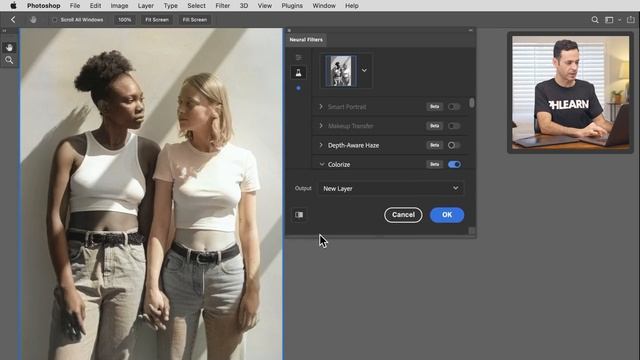Enable the Depth-Aware Haze filter toggle
Screen dimensions: 640x360
point(454,145)
